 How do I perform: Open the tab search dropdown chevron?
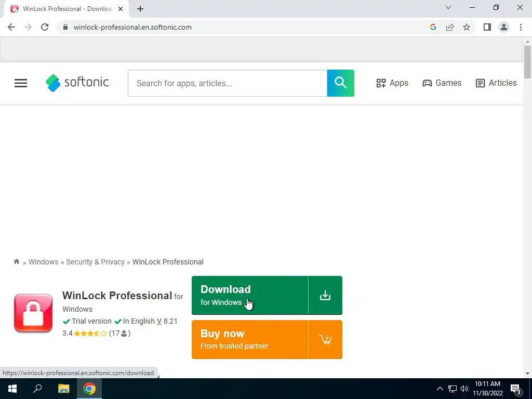point(448,7)
